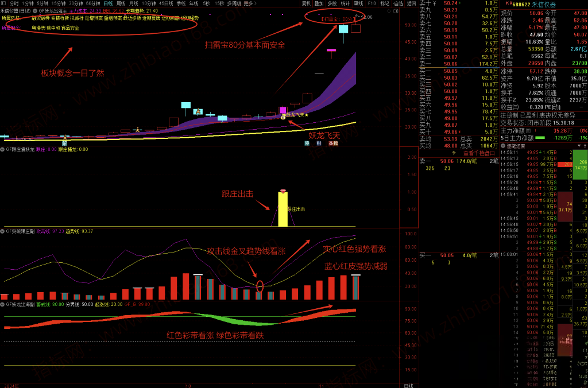Toggle the square panel switch beside the diamond
The width and height of the screenshot is (588, 388).
396,11
